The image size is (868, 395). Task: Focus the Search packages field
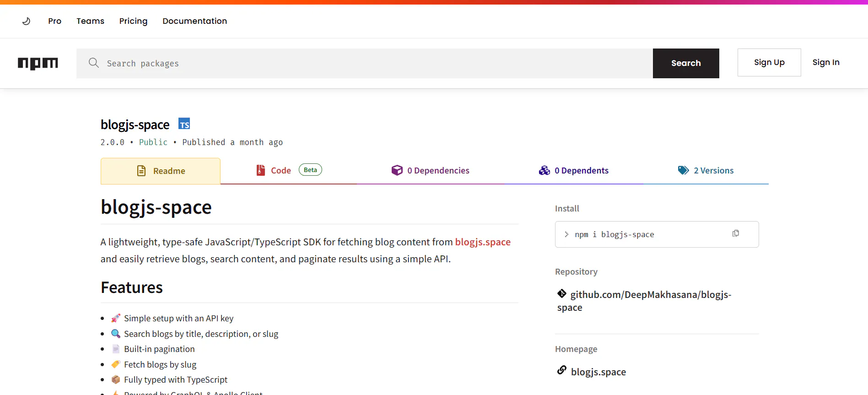point(365,63)
